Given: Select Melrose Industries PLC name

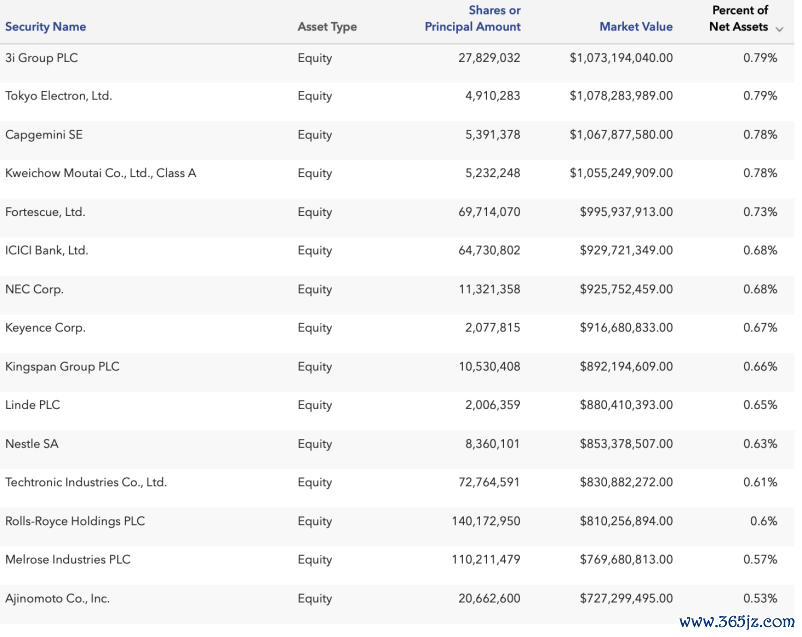Looking at the screenshot, I should click(68, 560).
